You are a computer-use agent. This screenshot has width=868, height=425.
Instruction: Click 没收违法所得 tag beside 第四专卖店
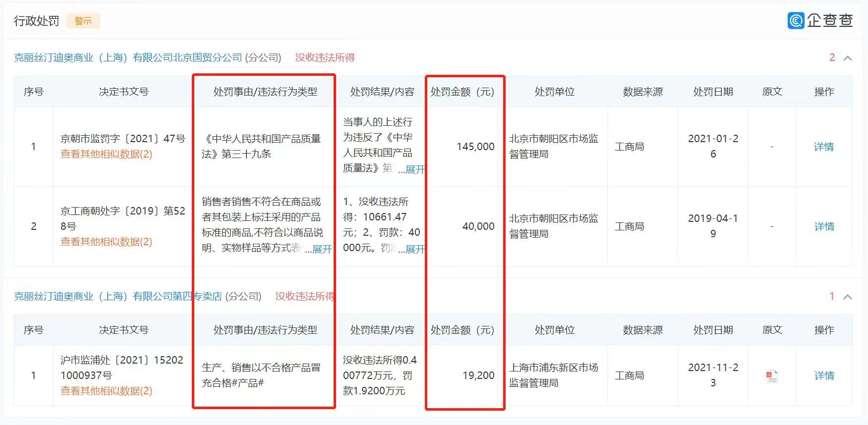click(x=305, y=296)
